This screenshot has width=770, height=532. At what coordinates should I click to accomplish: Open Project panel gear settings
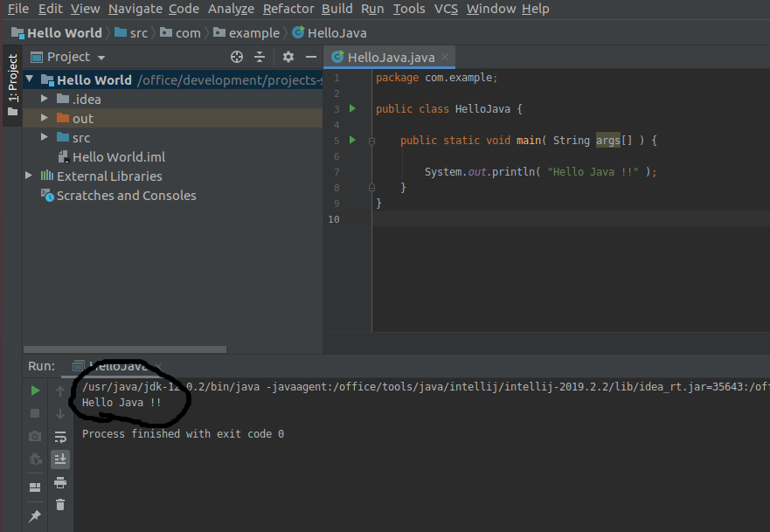pyautogui.click(x=288, y=57)
